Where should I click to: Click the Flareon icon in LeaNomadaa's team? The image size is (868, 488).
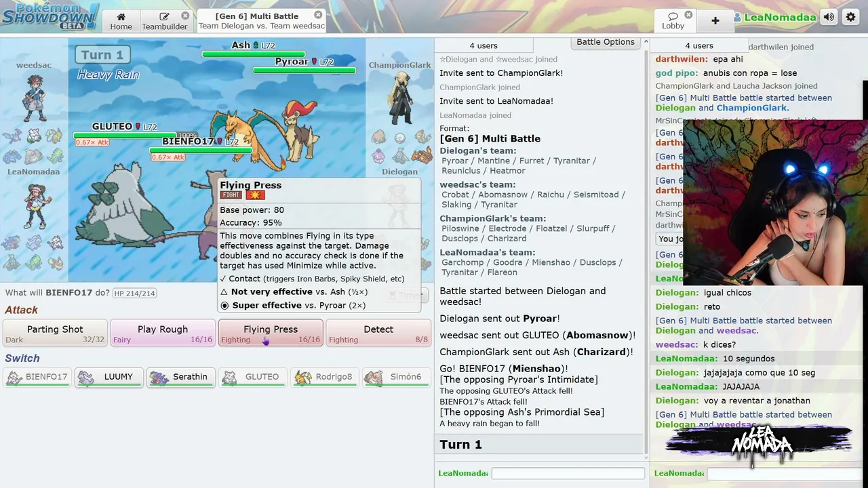[56, 263]
